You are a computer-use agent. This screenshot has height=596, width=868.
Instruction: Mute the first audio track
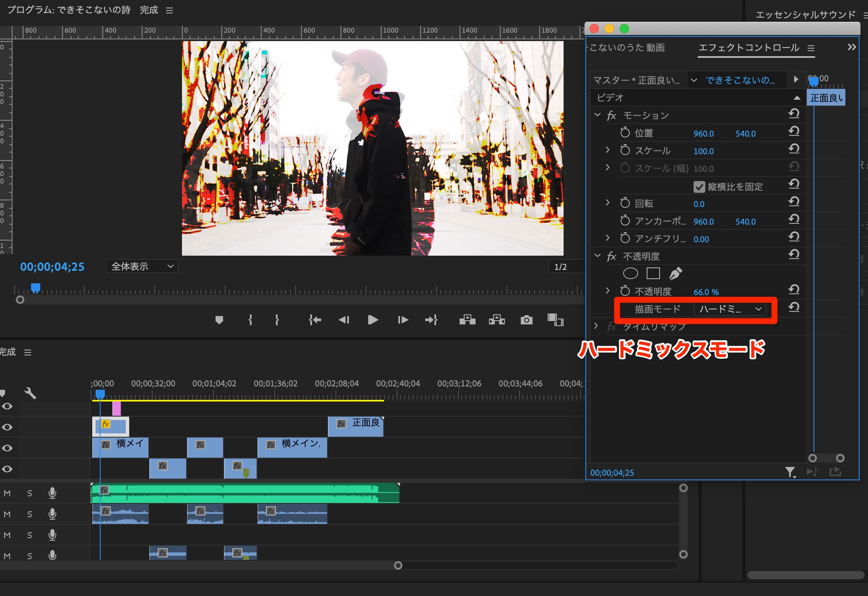7,493
